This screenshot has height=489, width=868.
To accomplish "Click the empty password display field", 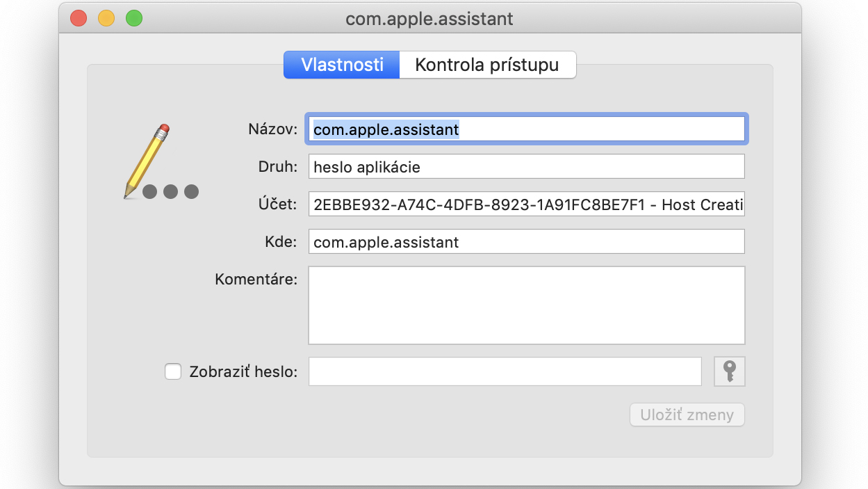I will pyautogui.click(x=505, y=371).
